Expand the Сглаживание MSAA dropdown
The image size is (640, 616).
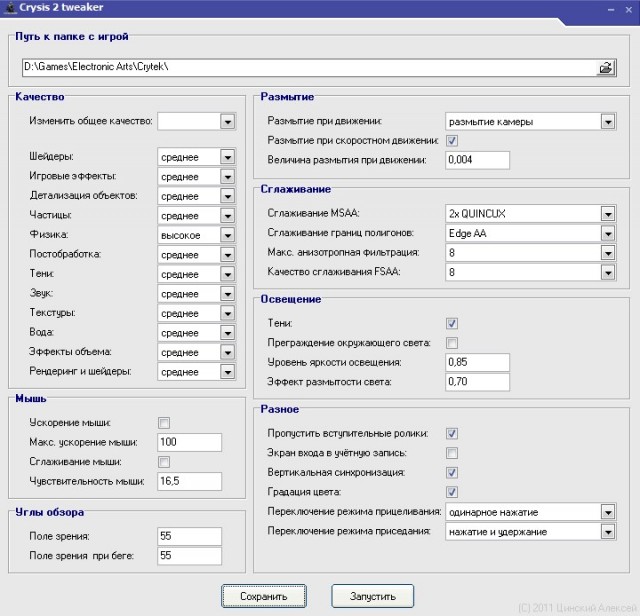pos(607,213)
